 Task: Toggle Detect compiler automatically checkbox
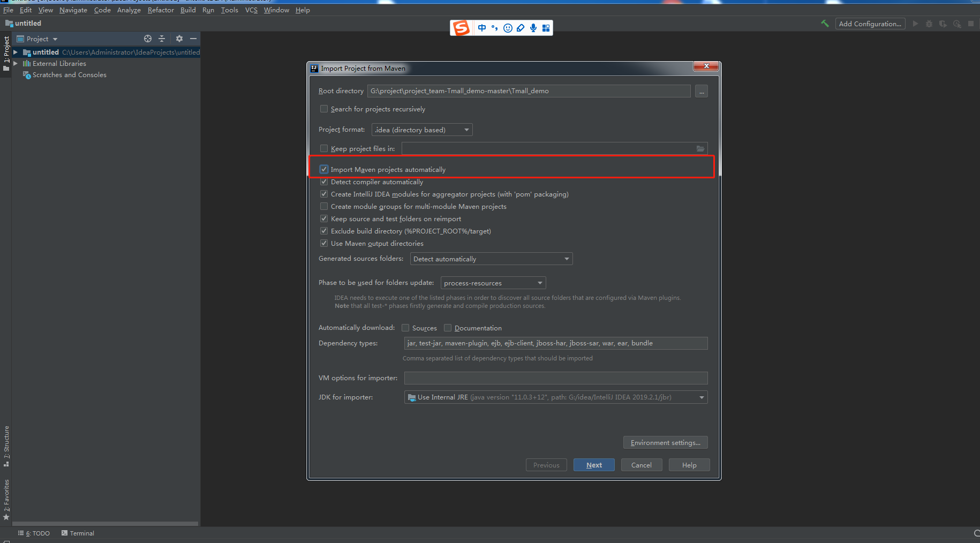(324, 182)
